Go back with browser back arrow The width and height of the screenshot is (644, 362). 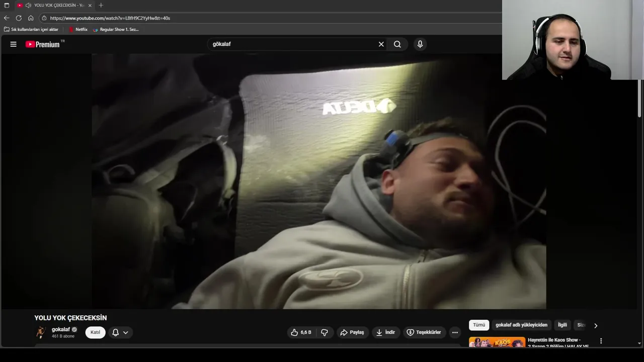7,18
